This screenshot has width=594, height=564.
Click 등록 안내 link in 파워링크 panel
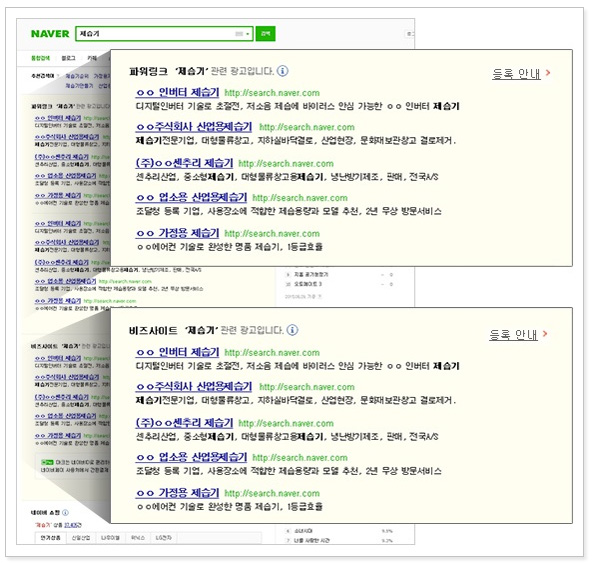[x=516, y=73]
